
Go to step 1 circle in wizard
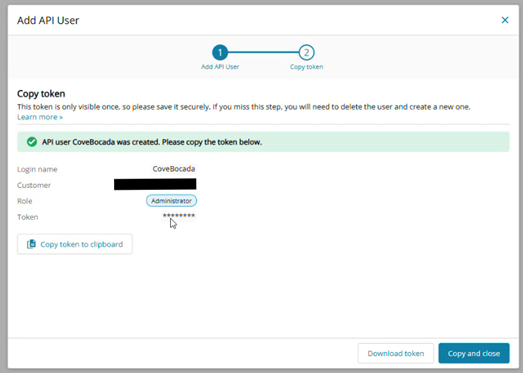tap(220, 52)
